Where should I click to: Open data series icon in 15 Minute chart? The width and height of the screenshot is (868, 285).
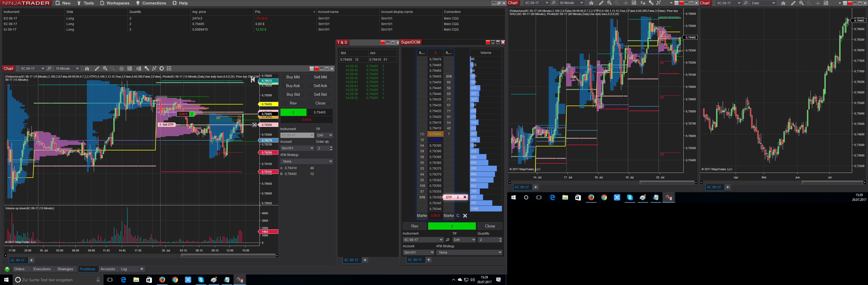(147, 69)
